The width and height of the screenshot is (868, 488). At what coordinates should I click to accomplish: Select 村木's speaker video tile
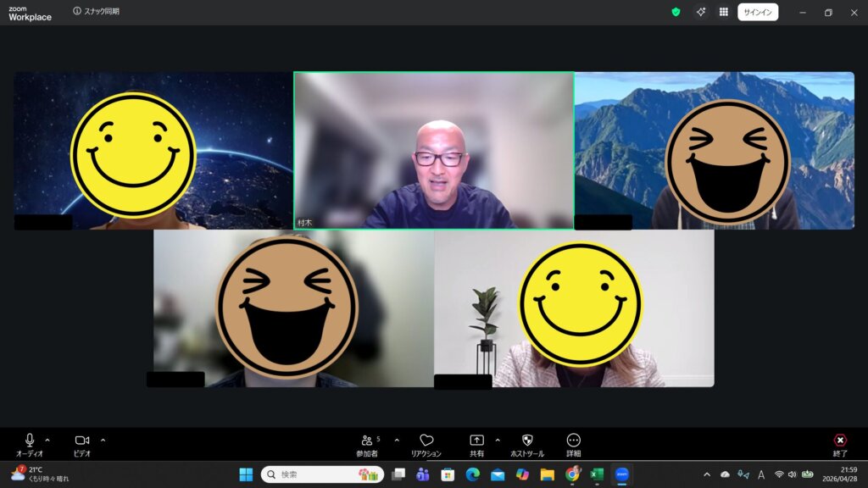pos(434,150)
